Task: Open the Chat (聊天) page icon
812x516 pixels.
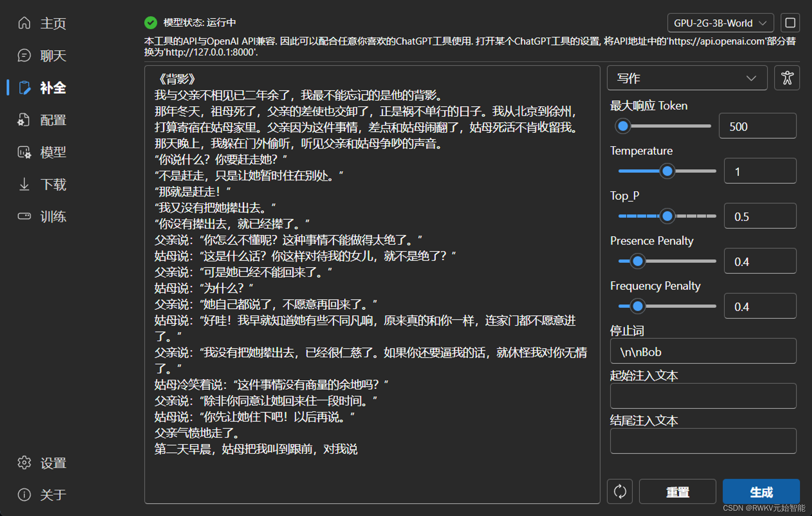Action: (x=24, y=55)
